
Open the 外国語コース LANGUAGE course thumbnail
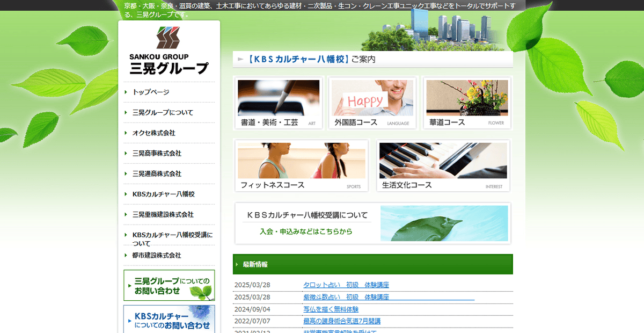tap(372, 102)
